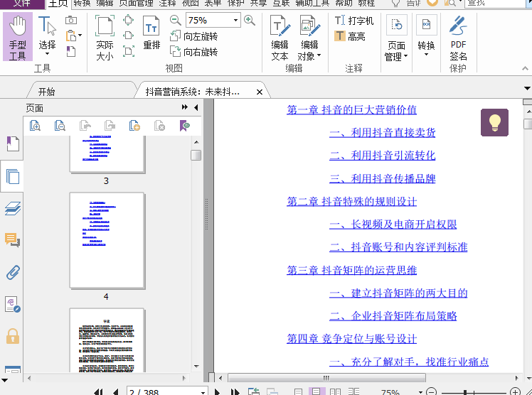532x395 pixels.
Task: Enlarge page thumbnails icon
Action: (35, 126)
